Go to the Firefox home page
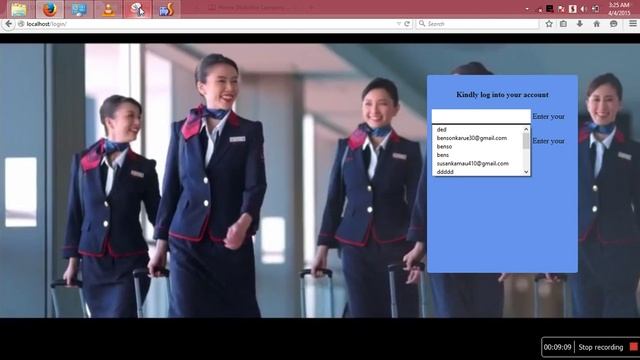The image size is (640, 360). coord(596,24)
